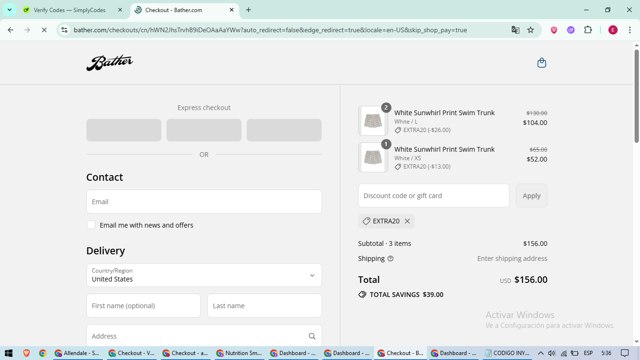Show hidden system tray icons

(x=540, y=353)
